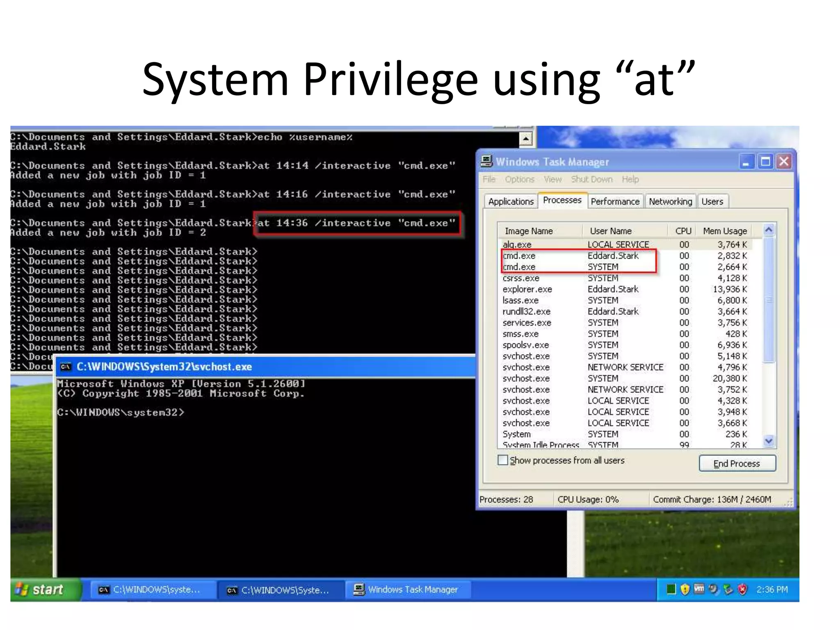This screenshot has width=840, height=630.
Task: Sort processes by User Name column
Action: pos(625,231)
